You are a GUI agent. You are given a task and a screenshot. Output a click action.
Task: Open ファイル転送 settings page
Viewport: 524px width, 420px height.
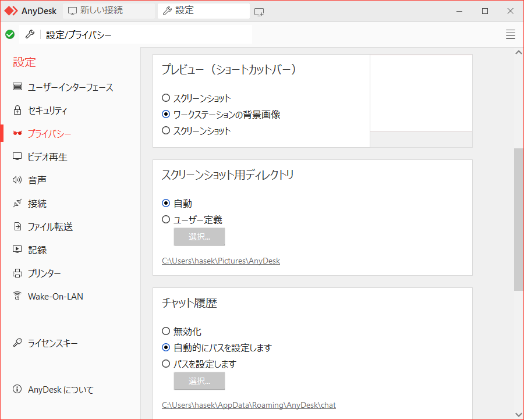click(x=50, y=227)
